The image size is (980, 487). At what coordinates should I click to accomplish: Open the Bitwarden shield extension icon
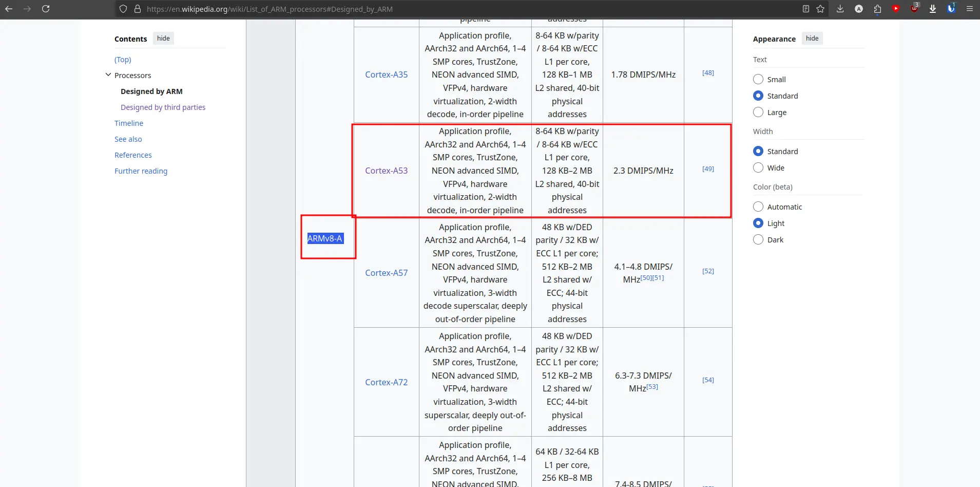[x=951, y=9]
